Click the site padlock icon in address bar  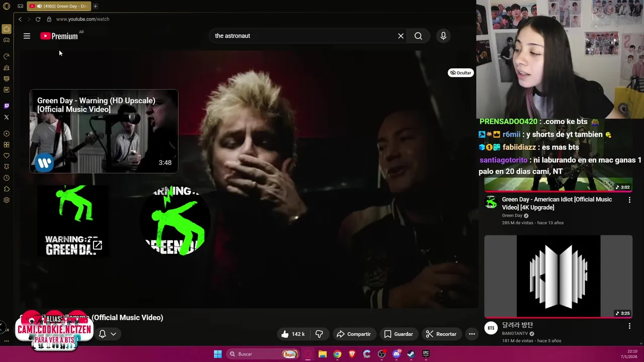pyautogui.click(x=49, y=19)
